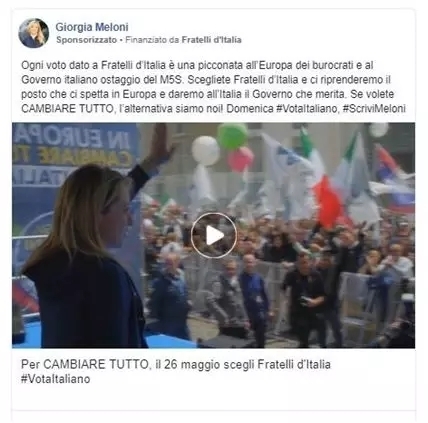Click Giorgia Meloni's round profile picture

tap(33, 33)
